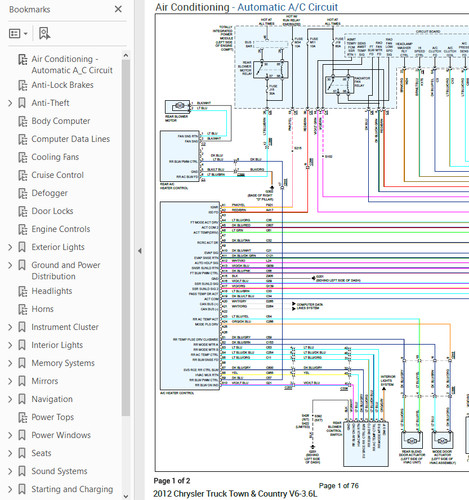The width and height of the screenshot is (469, 500).
Task: Click the Defogger bookmark icon
Action: click(23, 193)
